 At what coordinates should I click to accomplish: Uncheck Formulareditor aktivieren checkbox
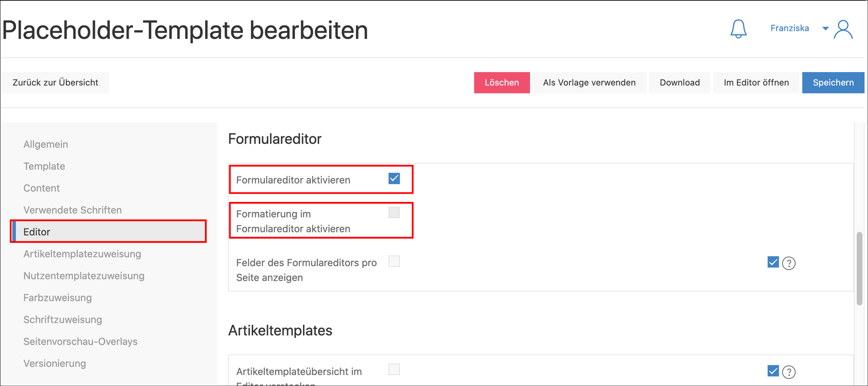click(394, 179)
